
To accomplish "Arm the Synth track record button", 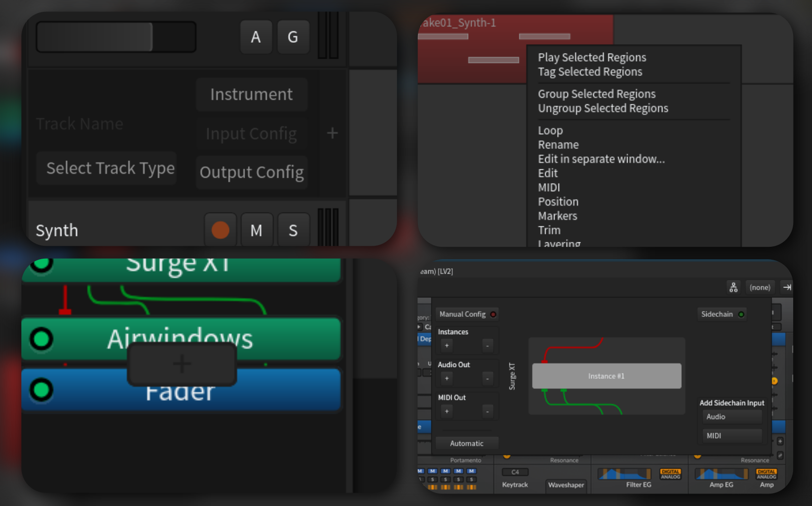I will [x=220, y=230].
